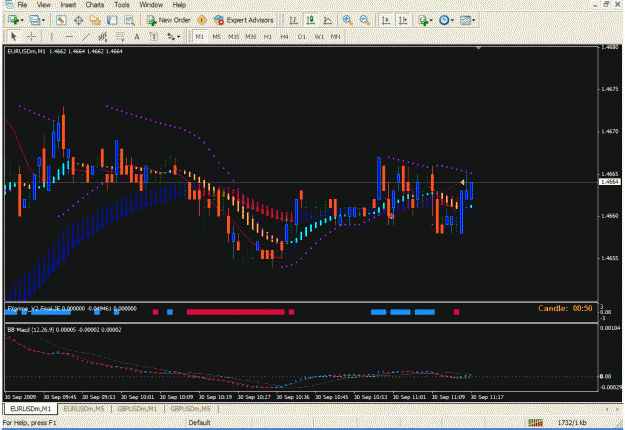This screenshot has height=430, width=625.
Task: Click the application icon left of File
Action: point(8,4)
